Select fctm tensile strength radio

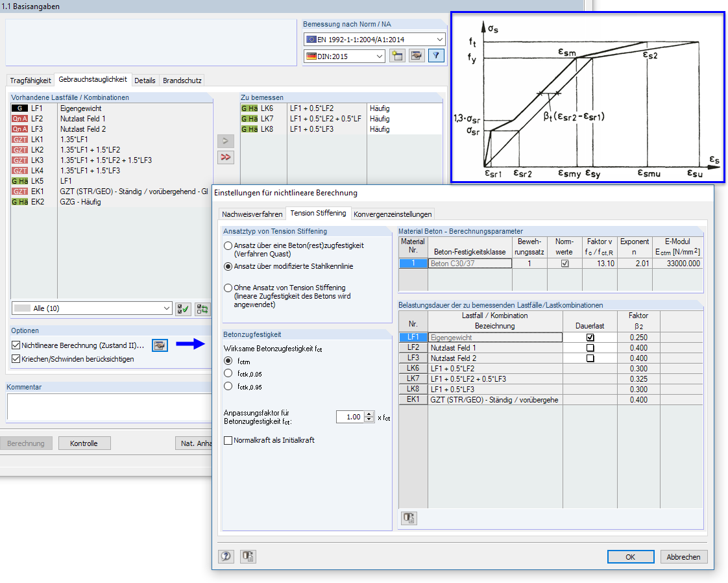228,360
